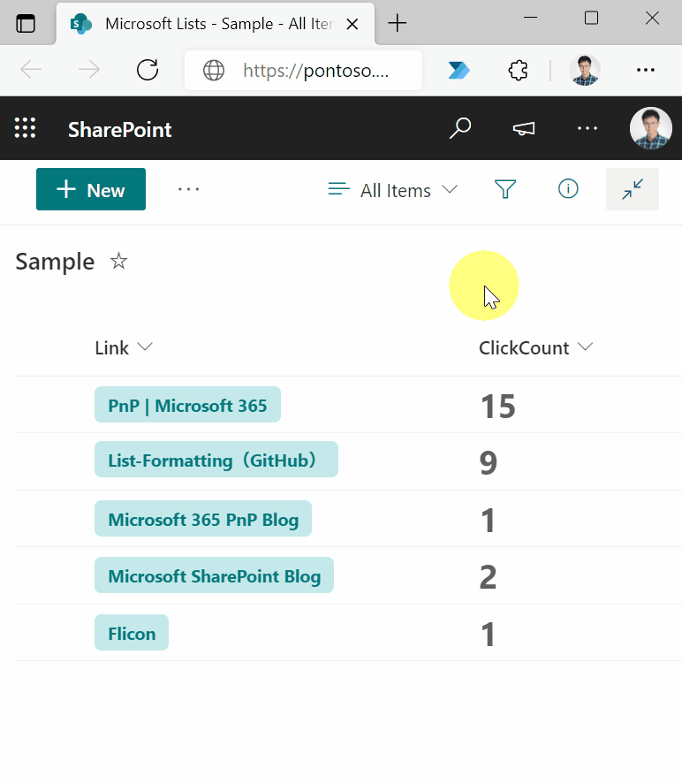Open browser settings and more menu

[x=646, y=70]
